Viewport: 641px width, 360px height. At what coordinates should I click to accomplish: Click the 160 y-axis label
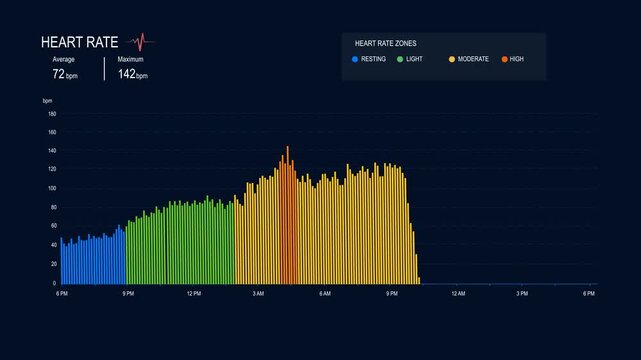point(52,132)
